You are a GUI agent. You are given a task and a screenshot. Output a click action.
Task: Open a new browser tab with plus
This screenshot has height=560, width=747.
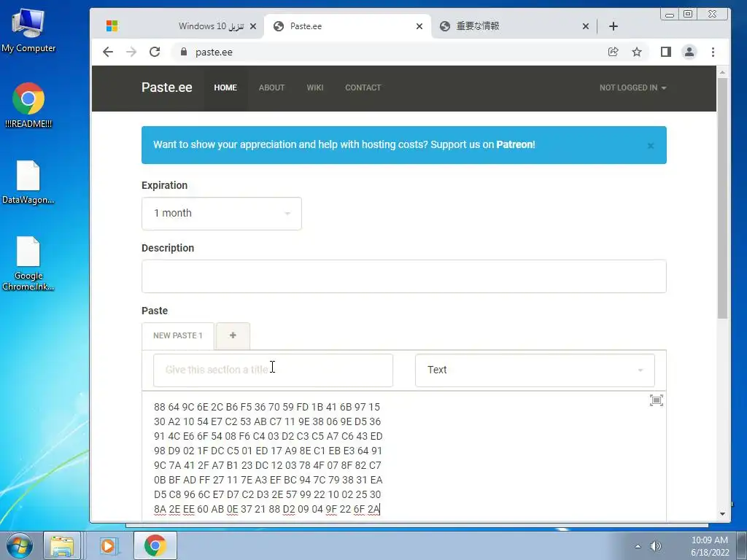tap(614, 26)
